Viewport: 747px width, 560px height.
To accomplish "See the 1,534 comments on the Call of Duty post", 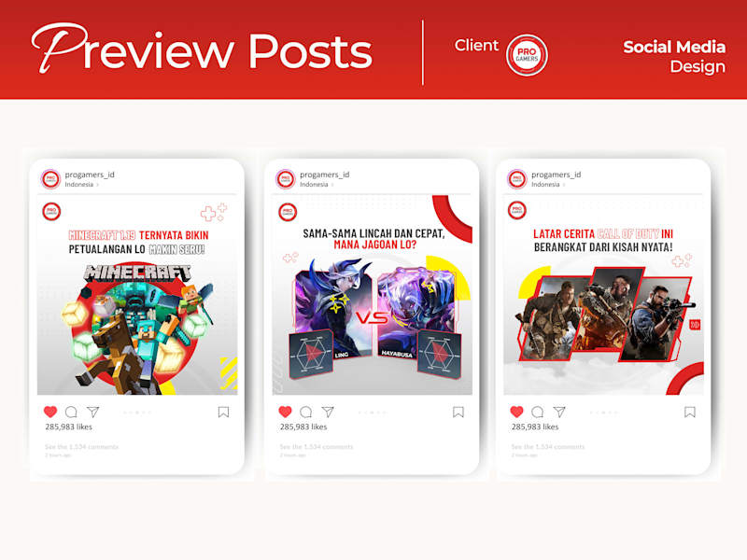I will [548, 447].
